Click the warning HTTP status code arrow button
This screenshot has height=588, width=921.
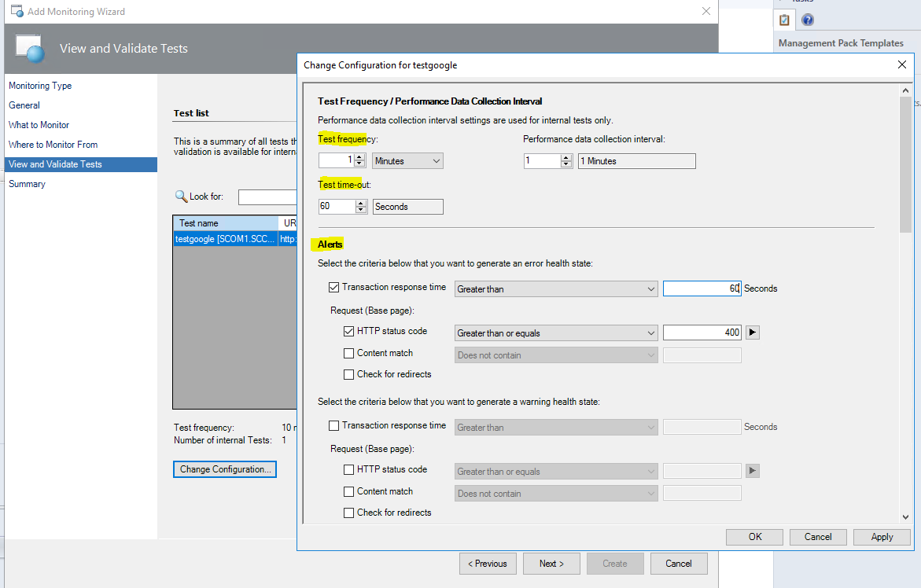(x=753, y=471)
